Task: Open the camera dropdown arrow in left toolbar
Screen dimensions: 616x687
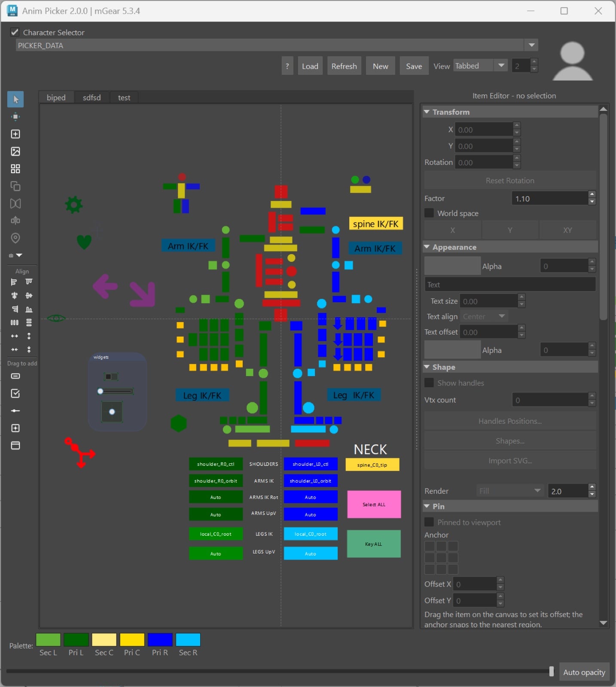Action: pyautogui.click(x=19, y=255)
